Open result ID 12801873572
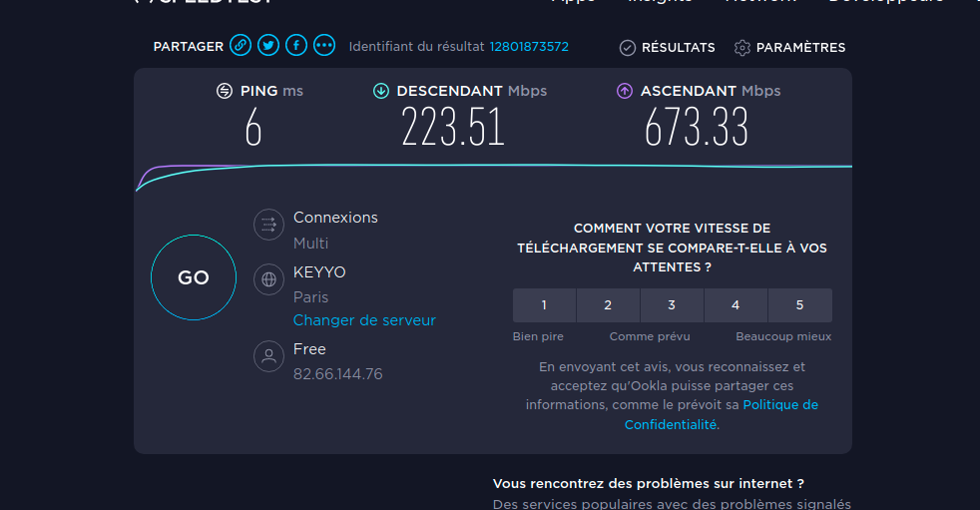 click(529, 47)
